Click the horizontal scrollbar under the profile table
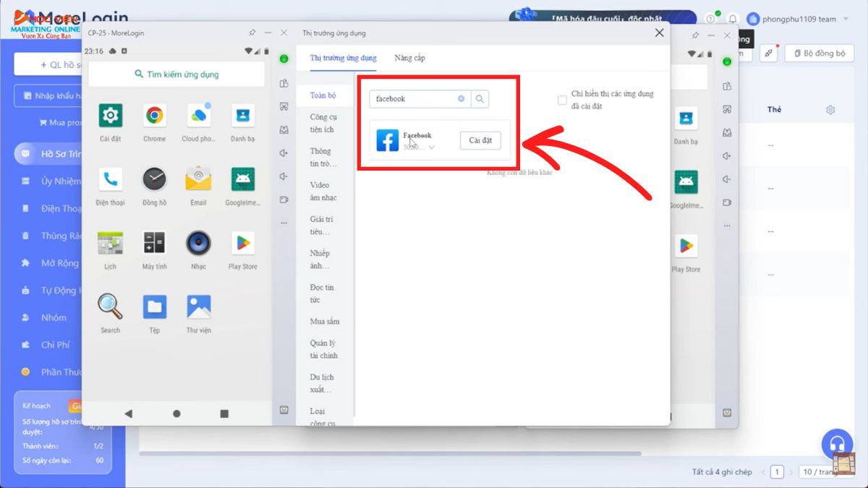Screen dimensions: 868x488 click(391, 453)
